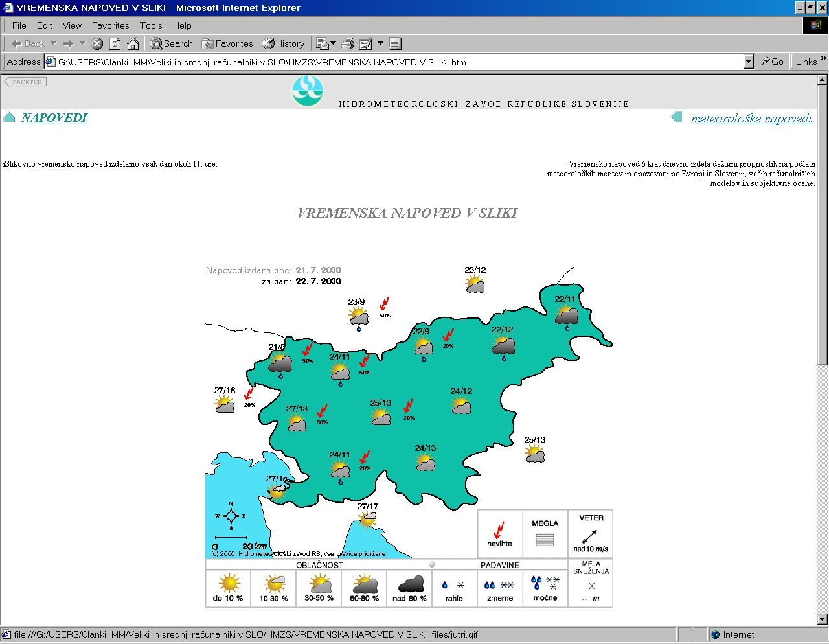
Task: Open the Help menu
Action: pyautogui.click(x=182, y=25)
